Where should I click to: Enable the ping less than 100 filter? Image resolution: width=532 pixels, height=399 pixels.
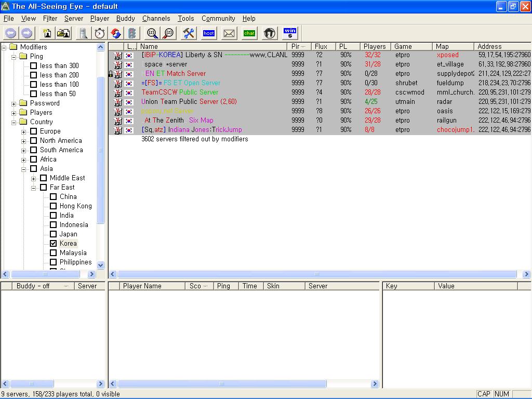click(33, 85)
